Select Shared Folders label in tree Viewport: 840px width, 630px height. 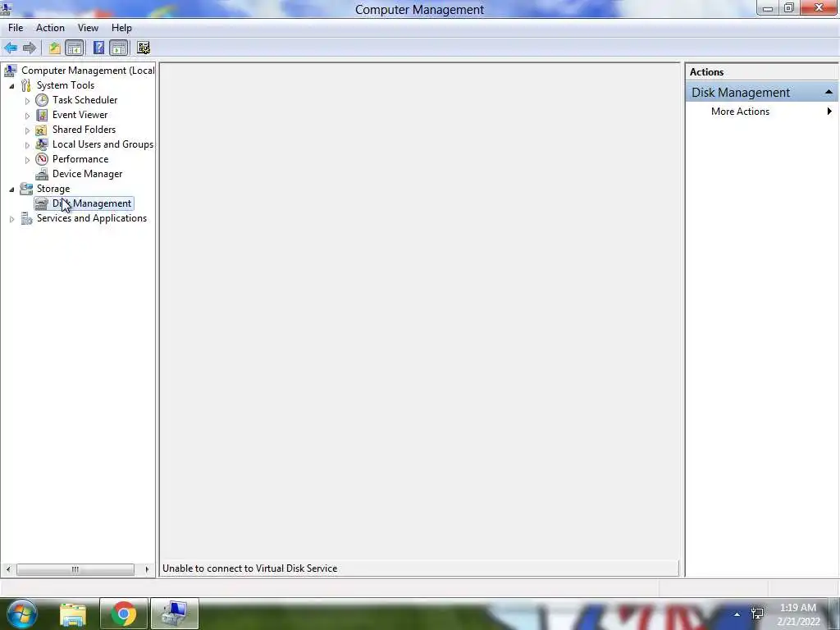pos(84,130)
